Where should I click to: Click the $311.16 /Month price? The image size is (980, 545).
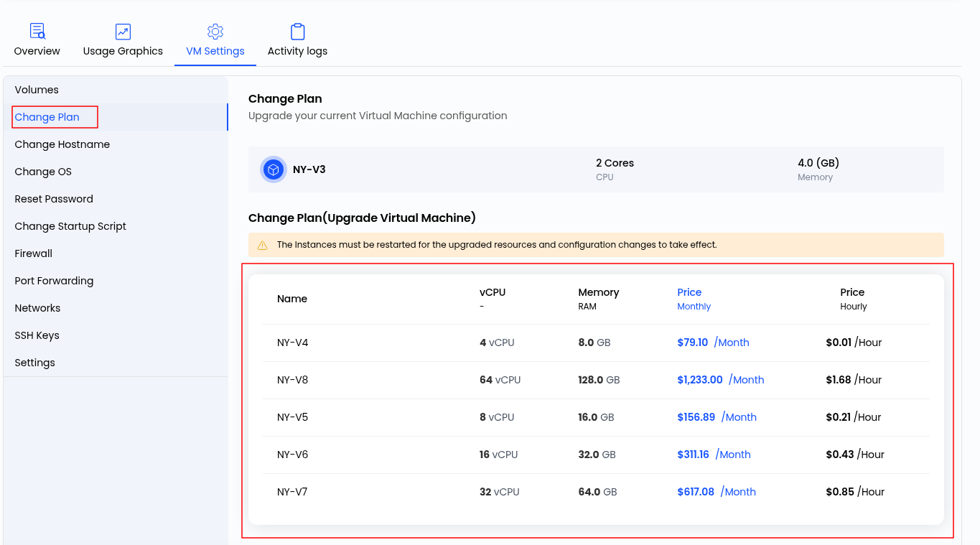click(714, 455)
